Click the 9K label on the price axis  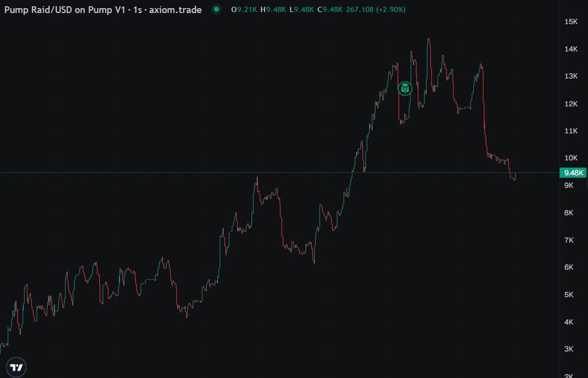(x=569, y=185)
